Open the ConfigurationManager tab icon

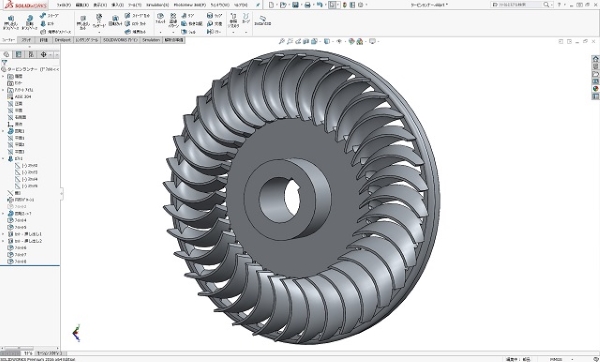point(31,55)
